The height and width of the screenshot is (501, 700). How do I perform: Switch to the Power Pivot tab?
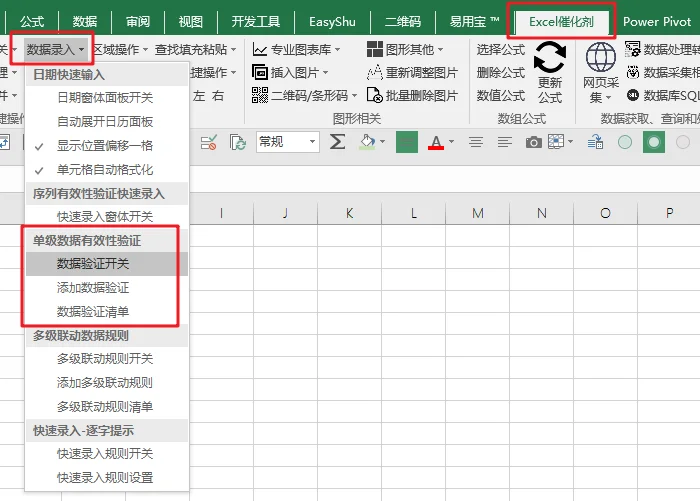point(657,21)
